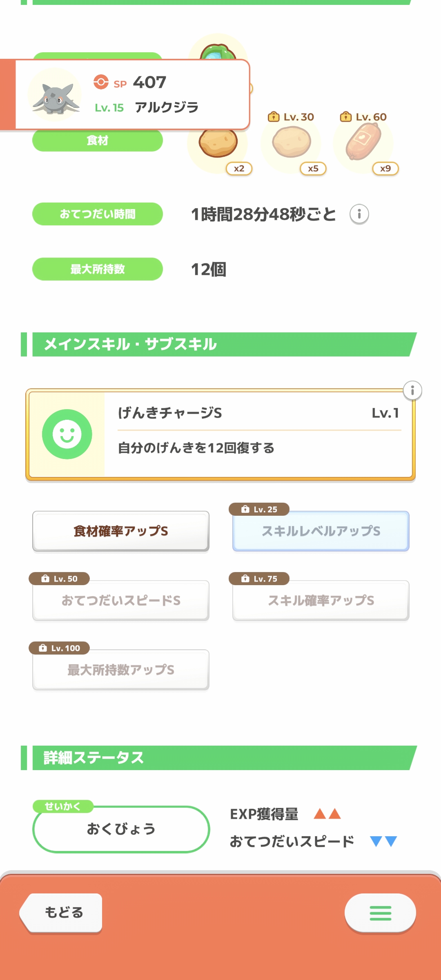Screen dimensions: 441x980
Task: Tap the locked Lv. 30 potato ingredient
Action: tap(291, 142)
